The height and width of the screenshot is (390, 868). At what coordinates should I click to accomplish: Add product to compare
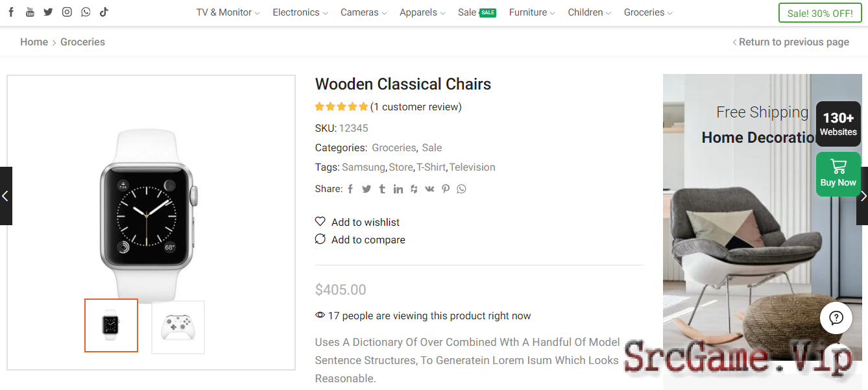(360, 239)
